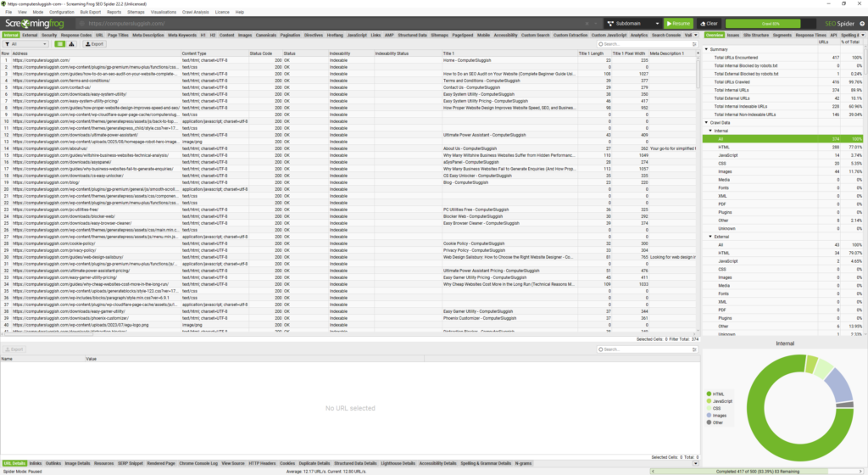Show more main tabs overflow arrow

pyautogui.click(x=696, y=35)
